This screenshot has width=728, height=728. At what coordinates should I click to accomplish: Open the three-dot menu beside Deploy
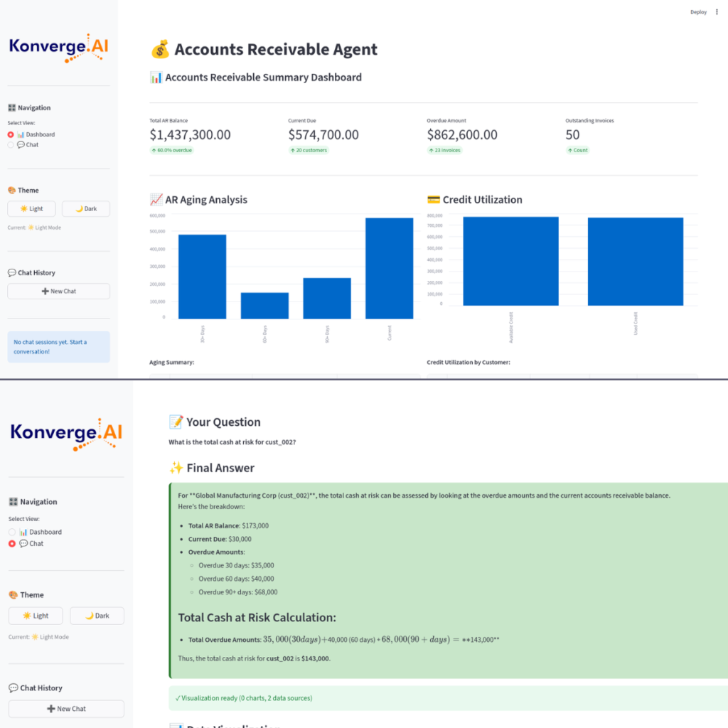716,12
